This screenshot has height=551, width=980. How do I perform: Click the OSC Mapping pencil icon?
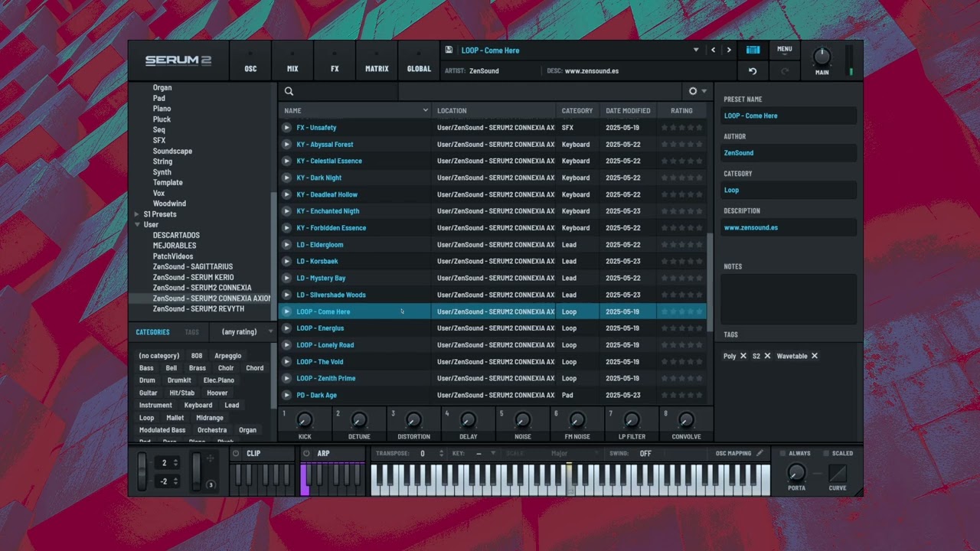759,453
